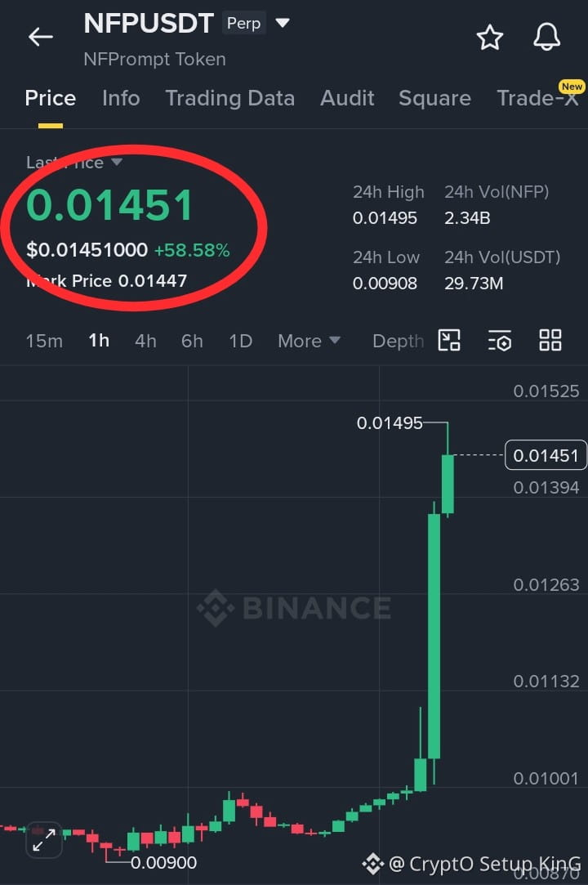Open chart indicator settings icon
The width and height of the screenshot is (588, 885).
500,340
